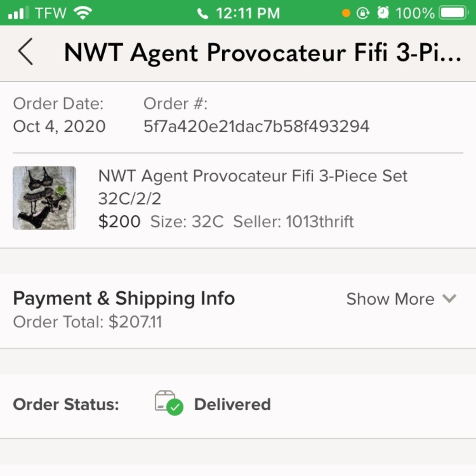Open the lingerie set product thumbnail
The image size is (476, 476).
[44, 198]
